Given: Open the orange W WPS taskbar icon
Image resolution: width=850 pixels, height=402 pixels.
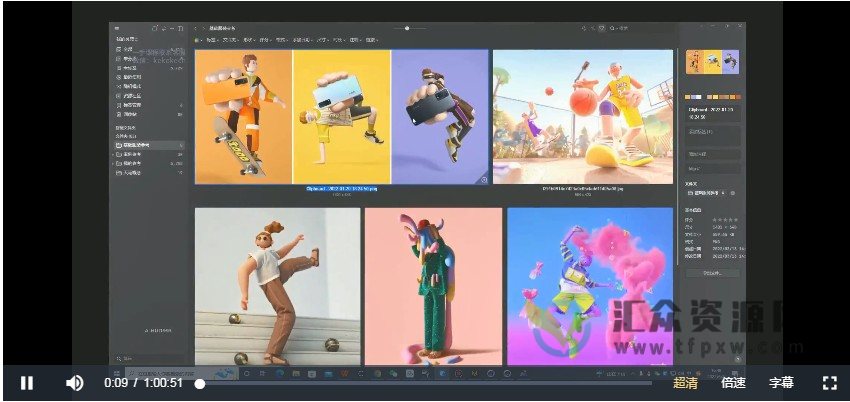Looking at the screenshot, I should coord(345,373).
